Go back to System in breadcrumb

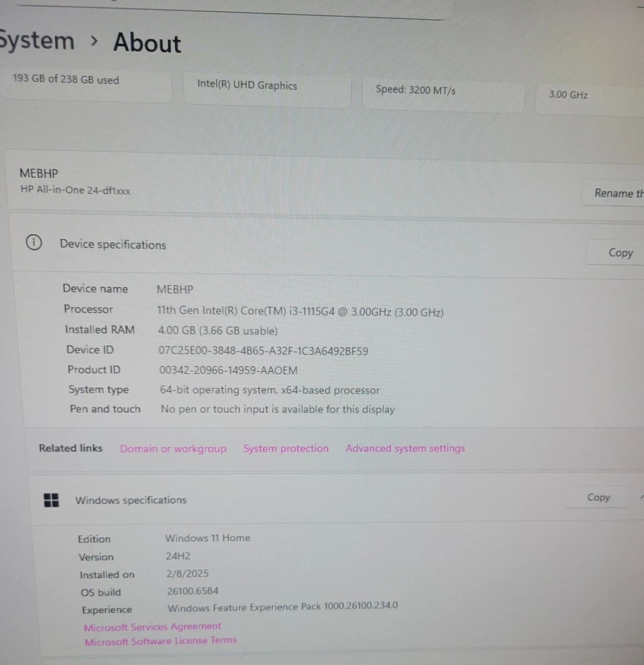tap(37, 41)
